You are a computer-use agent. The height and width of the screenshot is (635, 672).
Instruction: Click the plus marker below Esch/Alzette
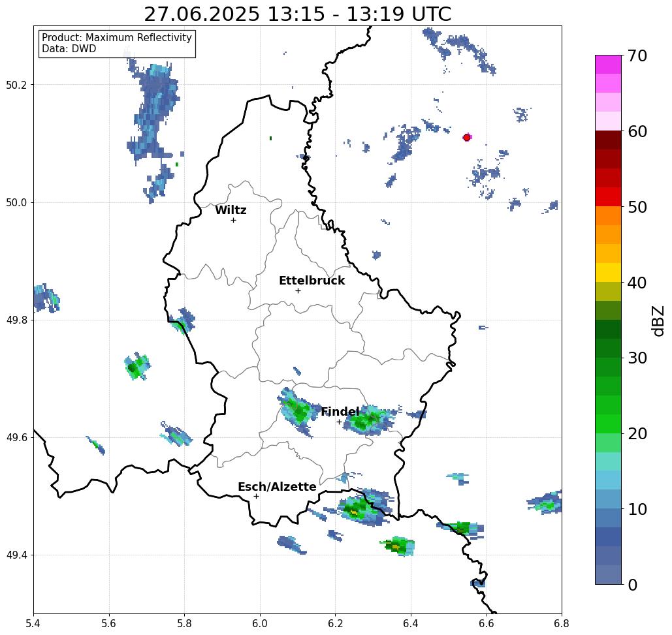click(x=256, y=496)
